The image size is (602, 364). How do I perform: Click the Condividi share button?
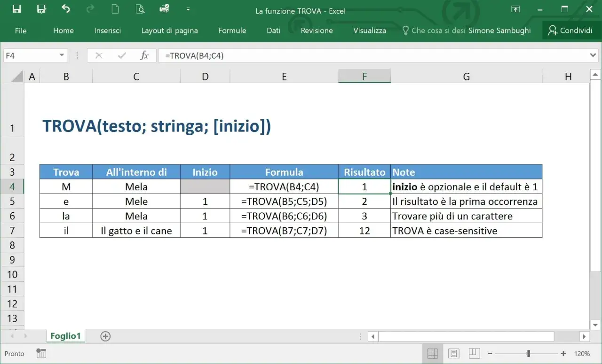coord(570,31)
